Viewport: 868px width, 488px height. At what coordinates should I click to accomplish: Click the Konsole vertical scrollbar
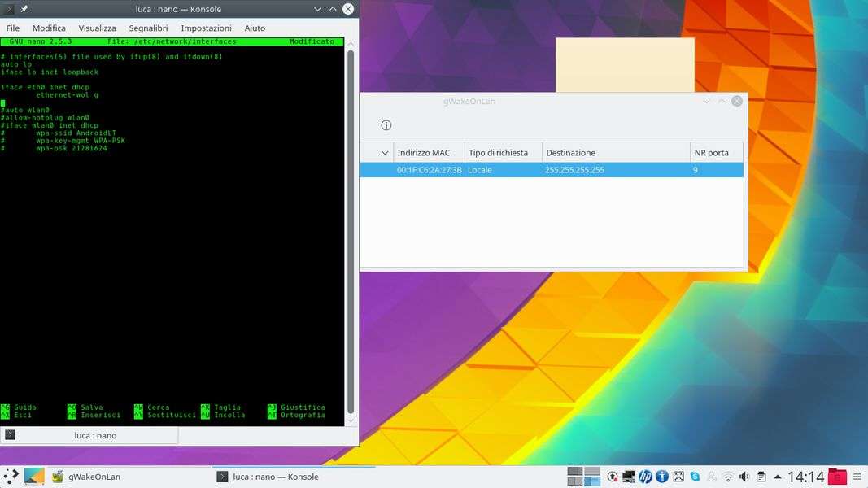click(351, 228)
